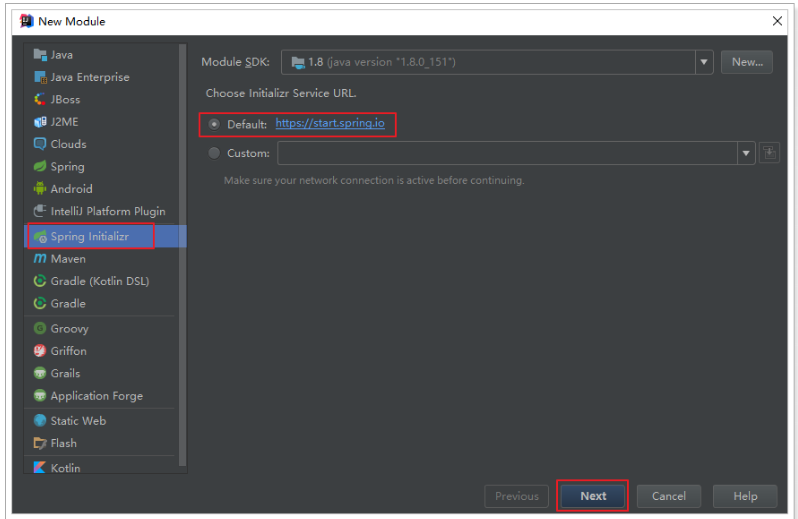Choose the Java Enterprise icon

point(40,77)
